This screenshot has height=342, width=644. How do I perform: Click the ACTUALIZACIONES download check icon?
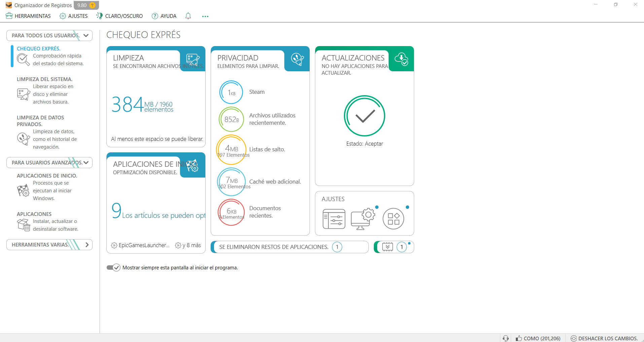pyautogui.click(x=401, y=59)
